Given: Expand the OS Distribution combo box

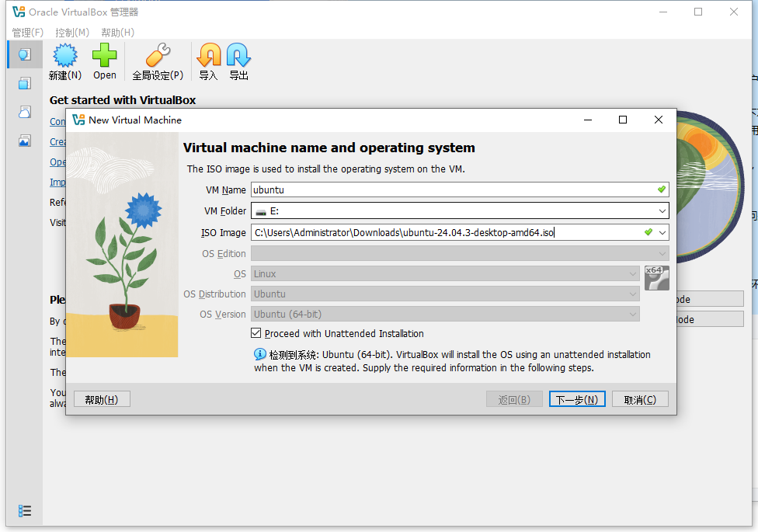Looking at the screenshot, I should point(633,294).
